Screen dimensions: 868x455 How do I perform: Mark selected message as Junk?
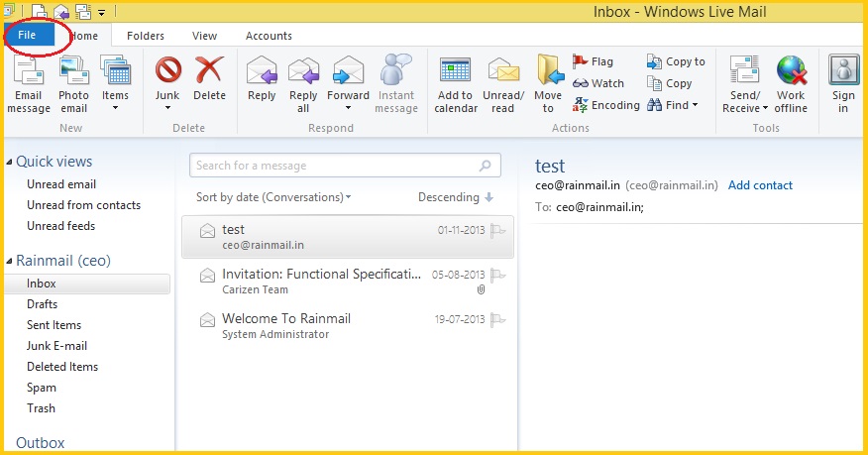pos(167,77)
